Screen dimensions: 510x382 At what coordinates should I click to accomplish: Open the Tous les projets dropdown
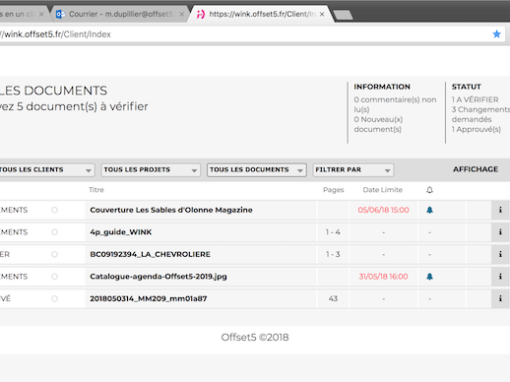151,170
